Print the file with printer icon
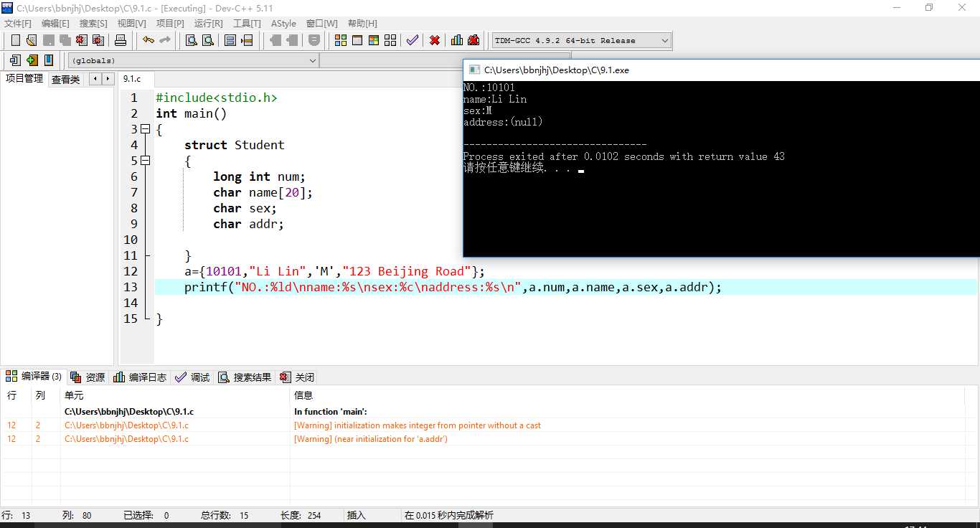Screen dimensions: 980x528 click(121, 40)
